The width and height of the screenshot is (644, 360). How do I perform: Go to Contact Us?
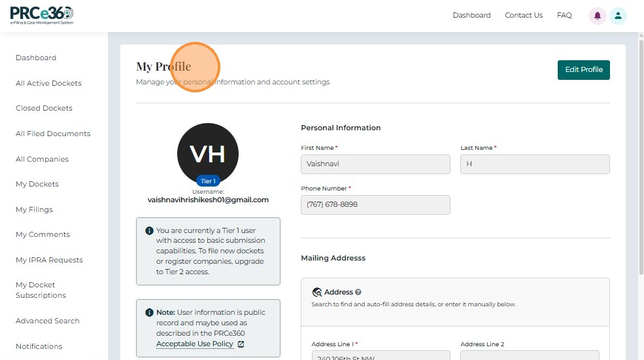click(524, 15)
